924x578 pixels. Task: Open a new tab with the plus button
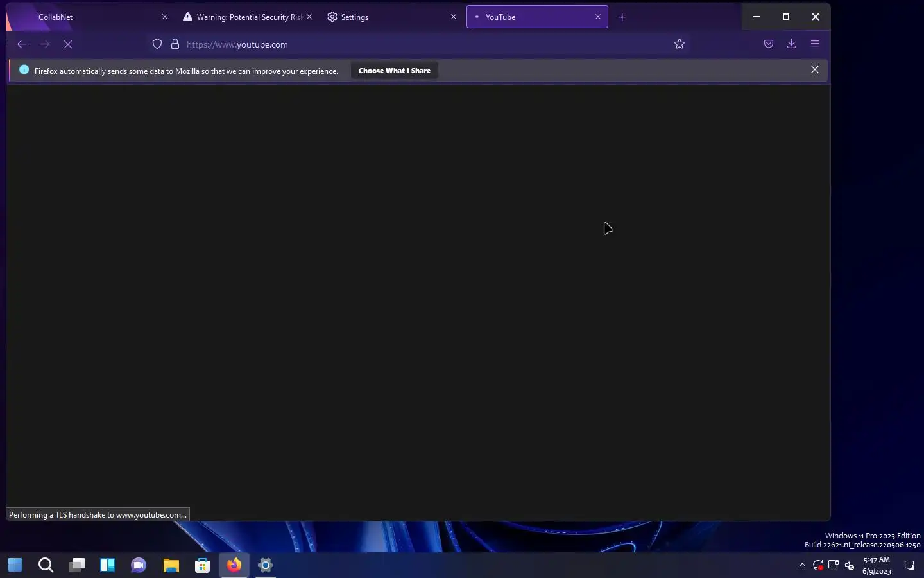click(622, 17)
